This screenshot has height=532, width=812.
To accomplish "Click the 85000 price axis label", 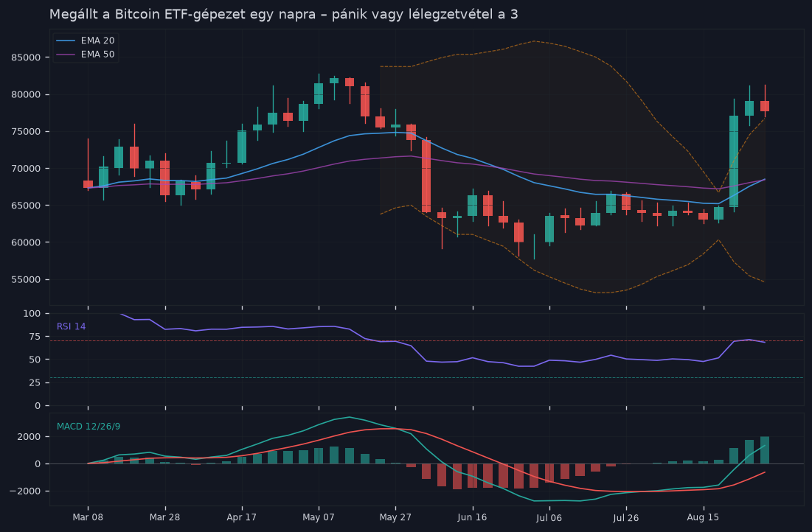I will [26, 57].
